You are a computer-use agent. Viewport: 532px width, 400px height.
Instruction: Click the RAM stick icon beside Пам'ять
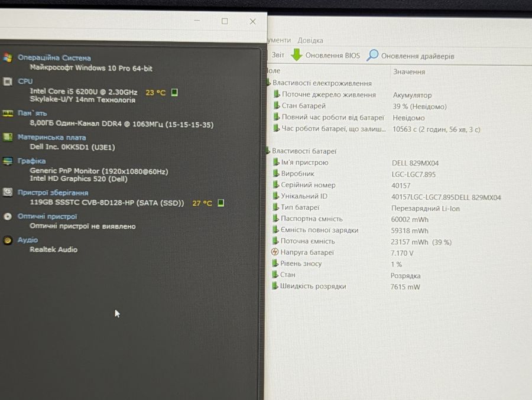[8, 113]
